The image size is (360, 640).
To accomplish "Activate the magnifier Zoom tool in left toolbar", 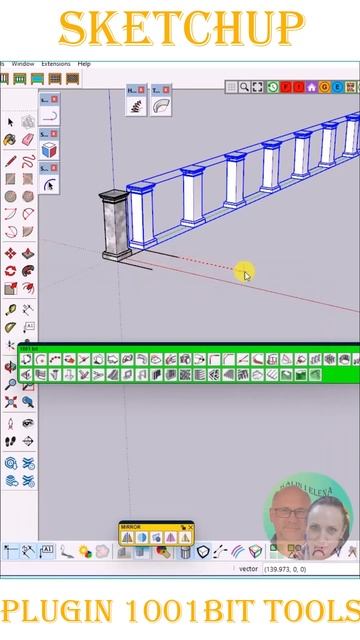I will tap(10, 384).
